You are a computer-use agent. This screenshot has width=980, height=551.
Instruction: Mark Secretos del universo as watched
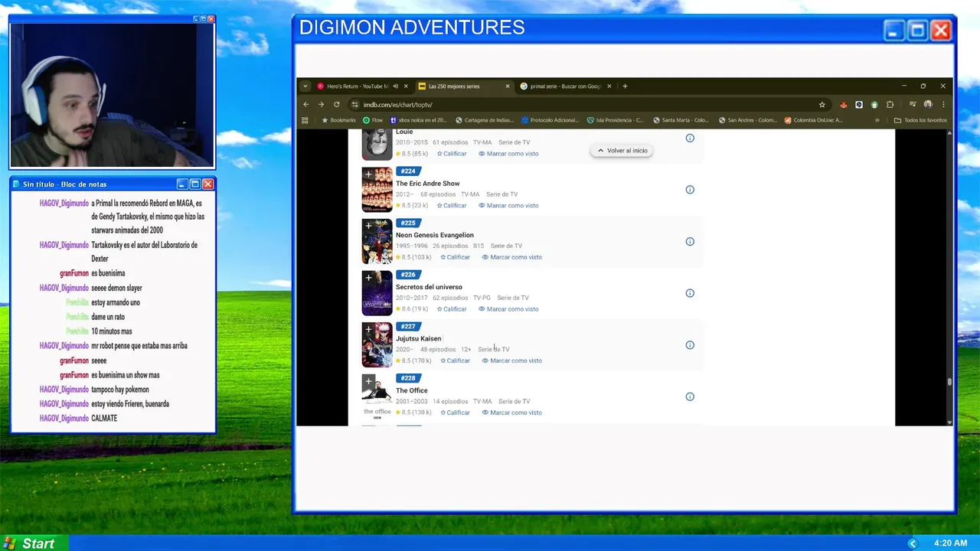508,309
